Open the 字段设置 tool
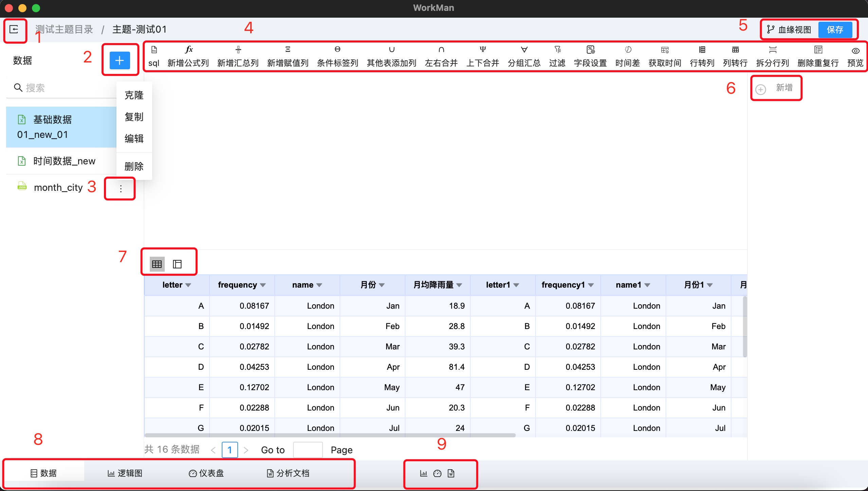Viewport: 868px width, 491px height. coord(590,57)
